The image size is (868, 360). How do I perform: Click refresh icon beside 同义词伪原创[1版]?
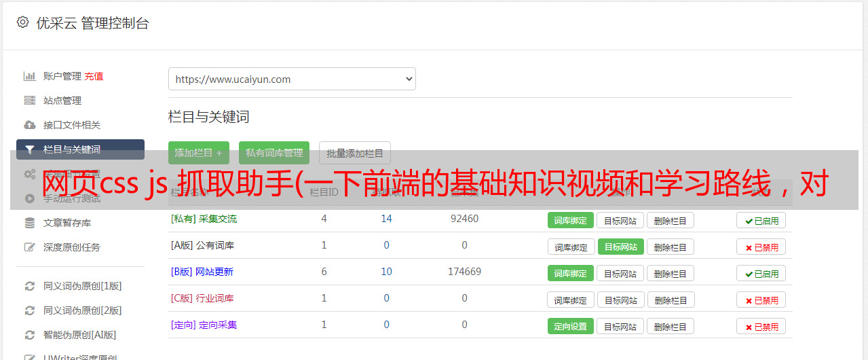[x=29, y=286]
